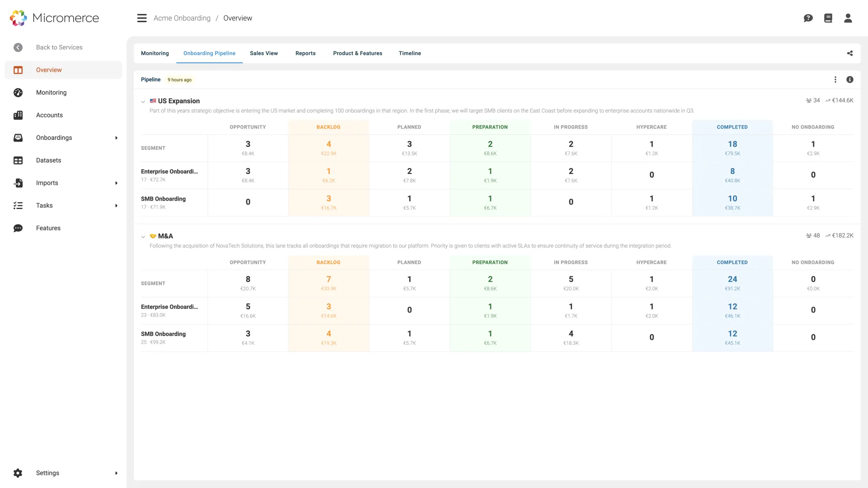Click the Overview sidebar icon
Image resolution: width=868 pixels, height=488 pixels.
(x=18, y=70)
